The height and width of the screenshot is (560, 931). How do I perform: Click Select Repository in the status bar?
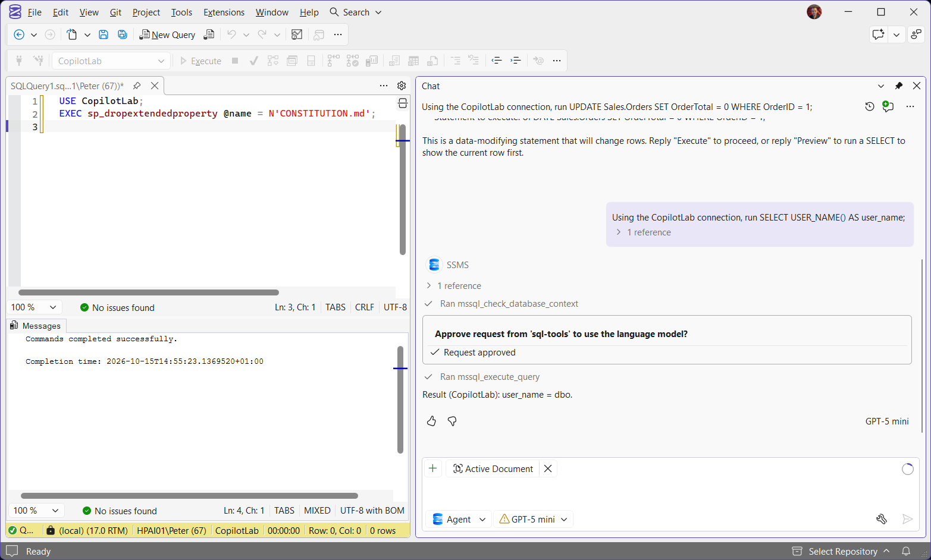pyautogui.click(x=841, y=551)
